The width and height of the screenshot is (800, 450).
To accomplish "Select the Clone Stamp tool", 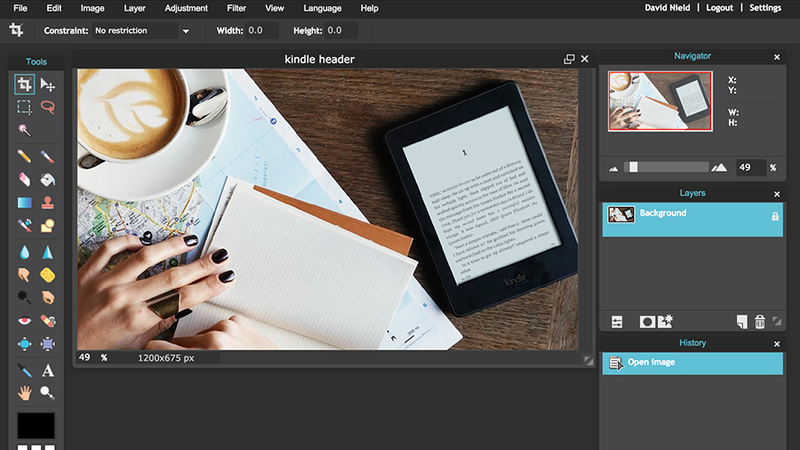I will click(47, 203).
